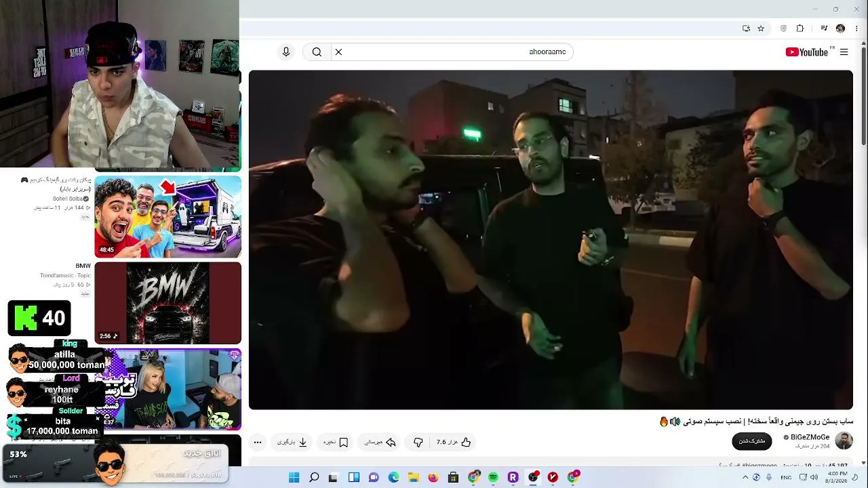
Task: Open Microsoft Store from the taskbar
Action: pos(453,477)
